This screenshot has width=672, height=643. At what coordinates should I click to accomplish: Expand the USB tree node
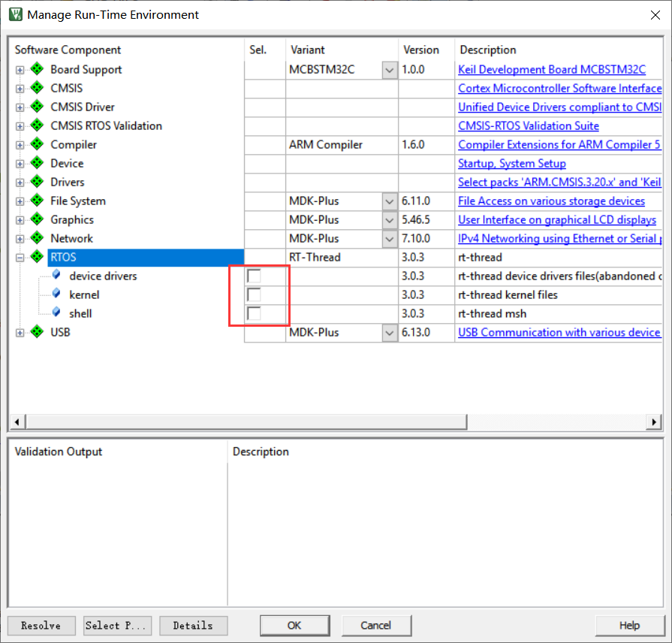coord(20,333)
